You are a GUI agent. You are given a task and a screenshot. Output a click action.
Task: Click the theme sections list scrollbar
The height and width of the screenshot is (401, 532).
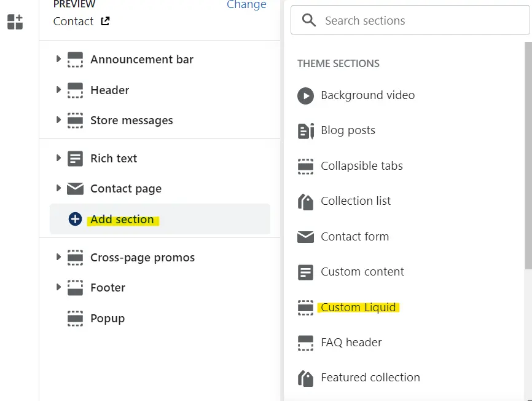click(x=528, y=154)
